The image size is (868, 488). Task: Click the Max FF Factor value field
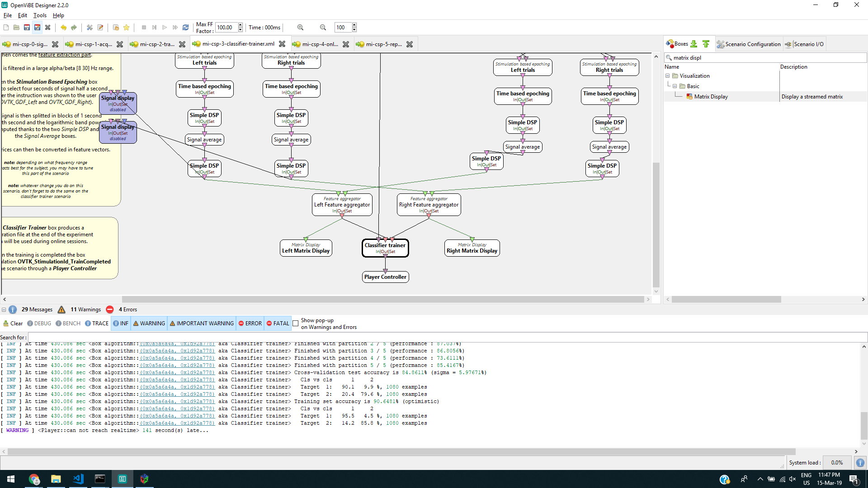(x=226, y=28)
